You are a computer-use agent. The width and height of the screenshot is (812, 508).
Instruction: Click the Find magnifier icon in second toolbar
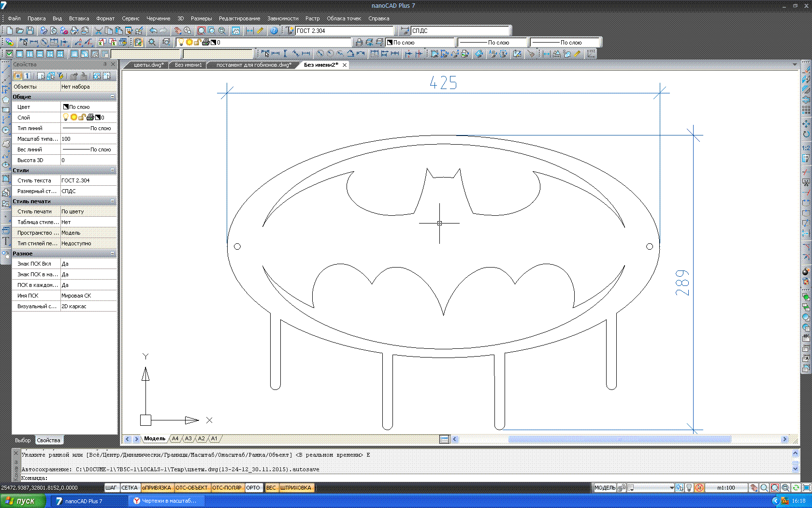(x=152, y=42)
